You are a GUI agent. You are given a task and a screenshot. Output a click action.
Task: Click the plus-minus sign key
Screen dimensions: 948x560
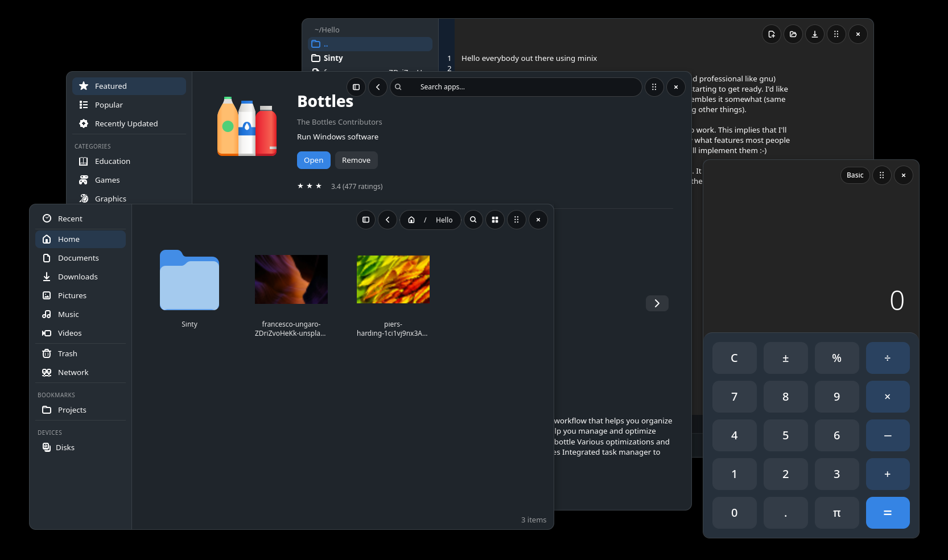point(786,358)
